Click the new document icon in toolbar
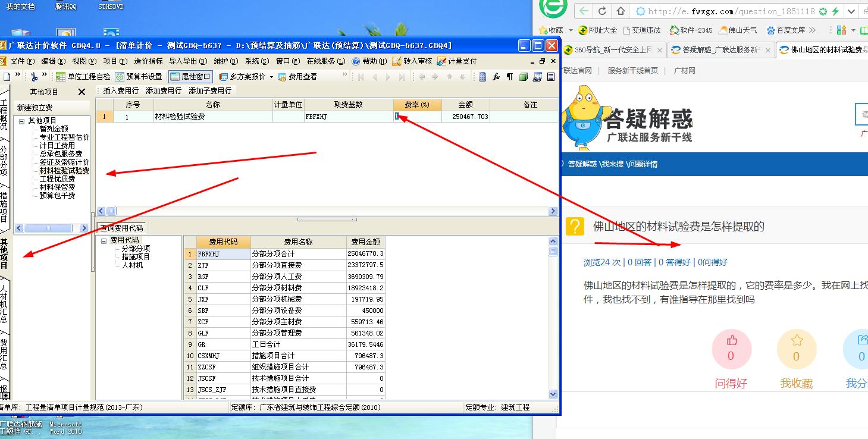 click(6, 76)
